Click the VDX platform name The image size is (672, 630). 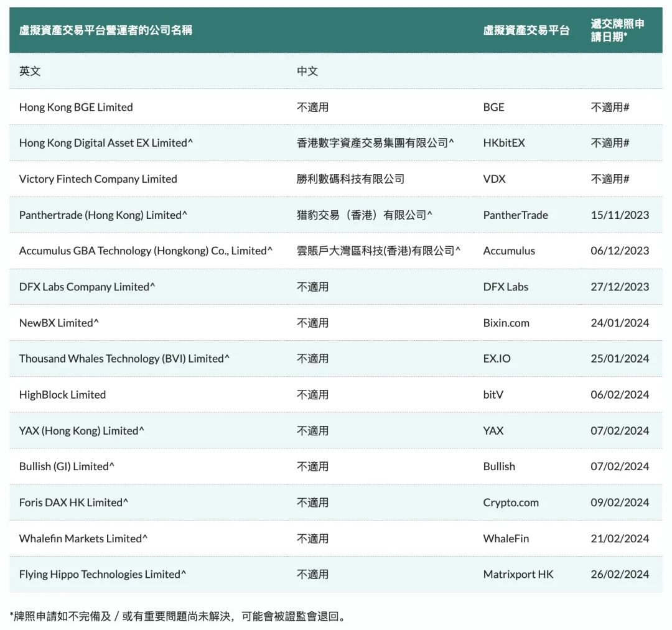point(494,179)
